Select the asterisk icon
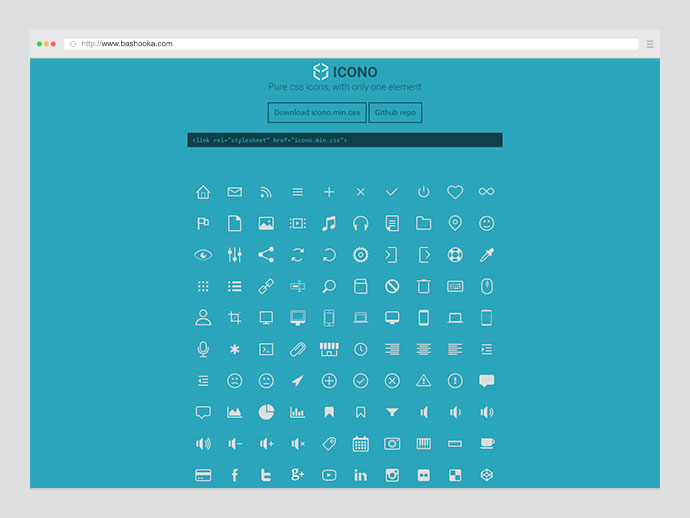 pyautogui.click(x=235, y=349)
